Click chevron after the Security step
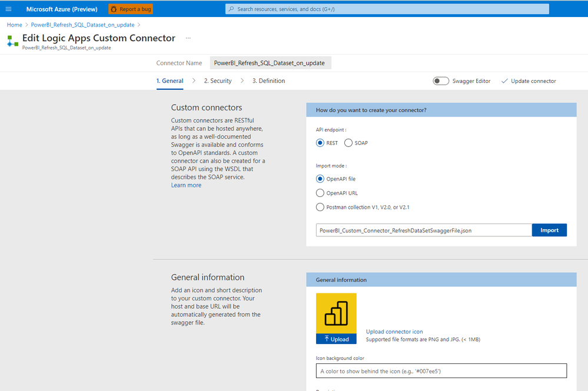The image size is (588, 391). tap(242, 81)
